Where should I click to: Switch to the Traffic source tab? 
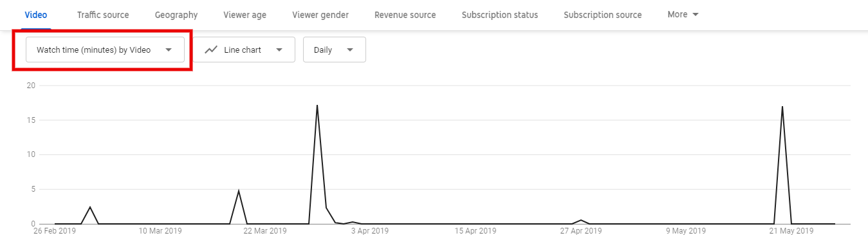[103, 15]
